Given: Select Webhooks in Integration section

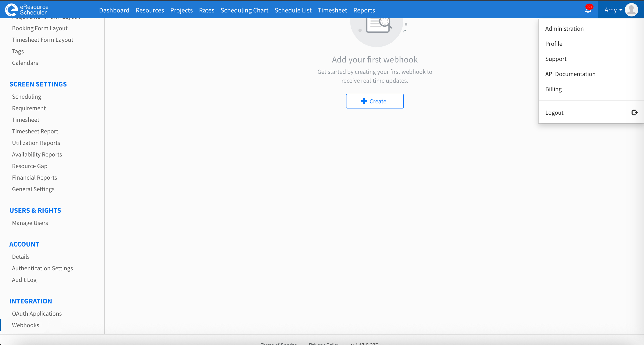Looking at the screenshot, I should click(x=26, y=325).
